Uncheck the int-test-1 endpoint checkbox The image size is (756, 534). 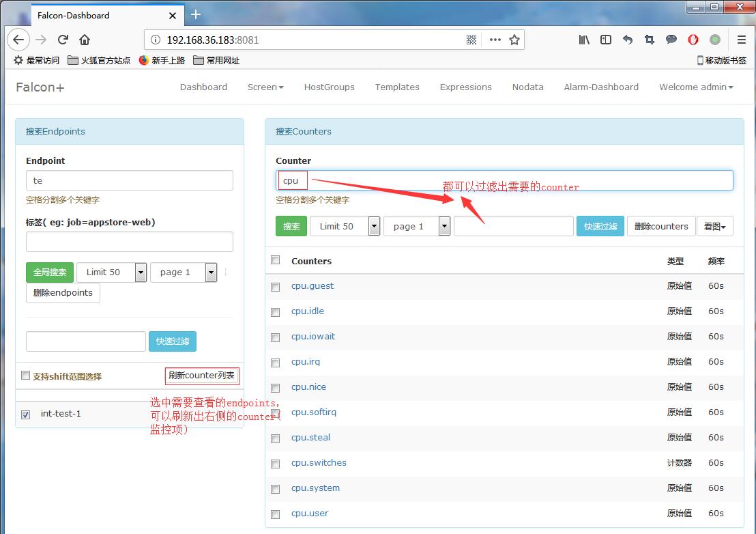(26, 414)
